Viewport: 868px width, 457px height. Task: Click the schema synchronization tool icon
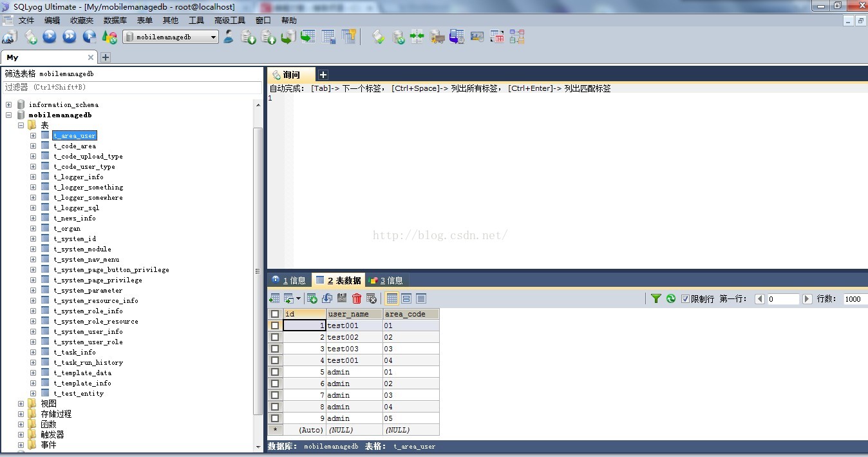click(x=417, y=37)
